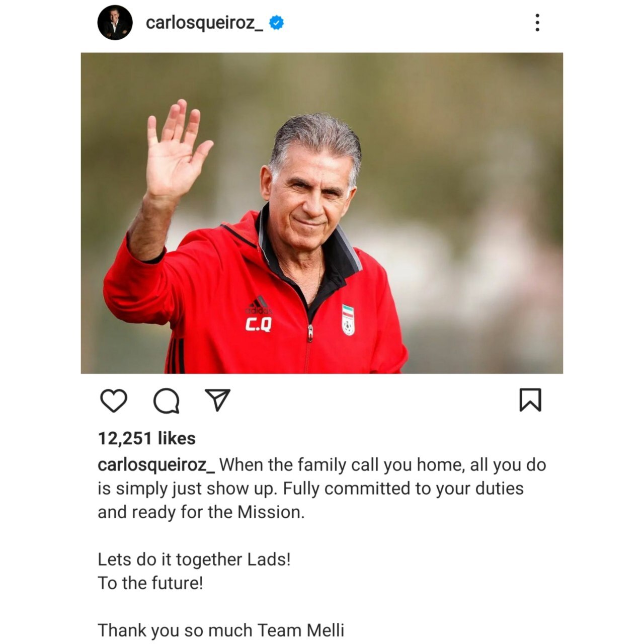Viewport: 644px width, 644px height.
Task: Click the C.Q initials on the jacket
Action: tap(258, 326)
